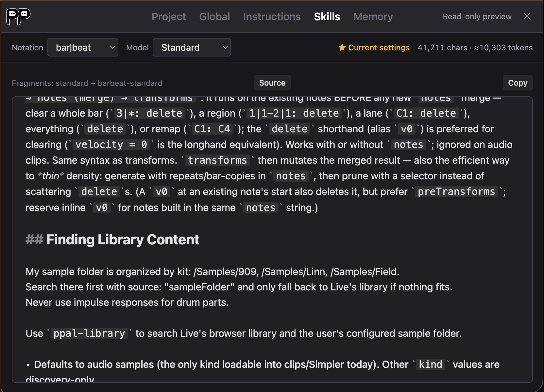Go to the Instructions tab

272,17
